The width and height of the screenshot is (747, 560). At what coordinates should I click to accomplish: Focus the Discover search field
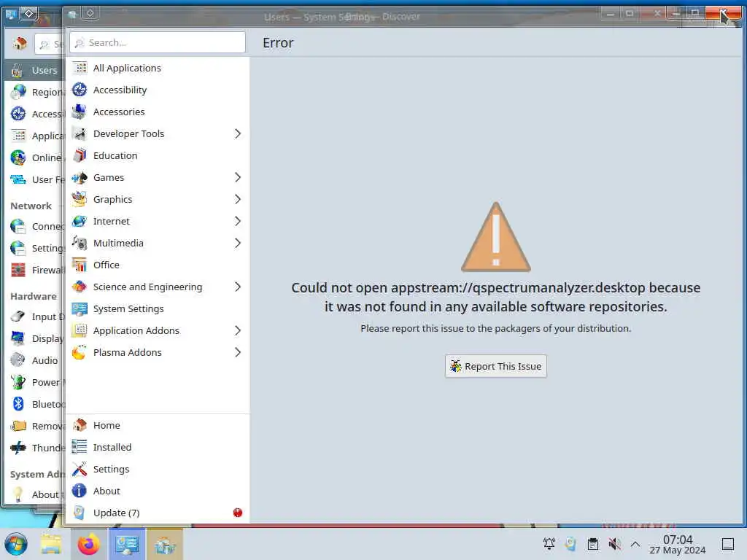[158, 43]
